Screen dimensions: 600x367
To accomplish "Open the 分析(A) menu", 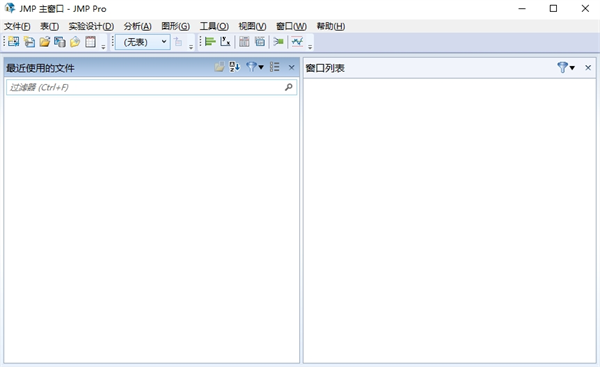I will [x=138, y=26].
